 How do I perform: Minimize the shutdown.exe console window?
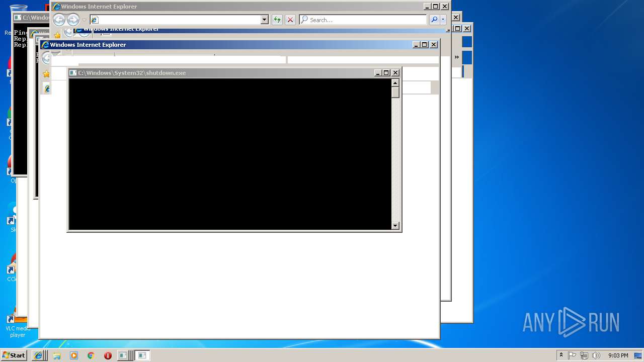tap(378, 73)
